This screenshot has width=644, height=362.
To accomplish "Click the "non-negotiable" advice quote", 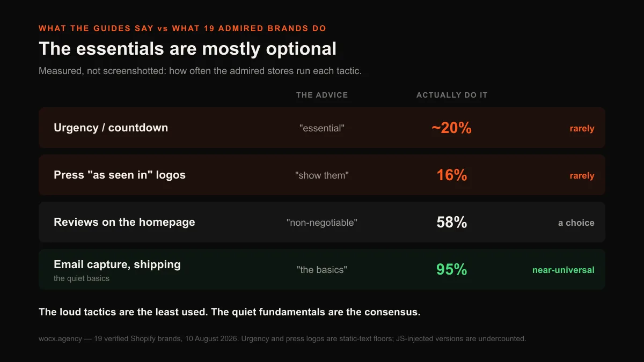I will click(322, 223).
